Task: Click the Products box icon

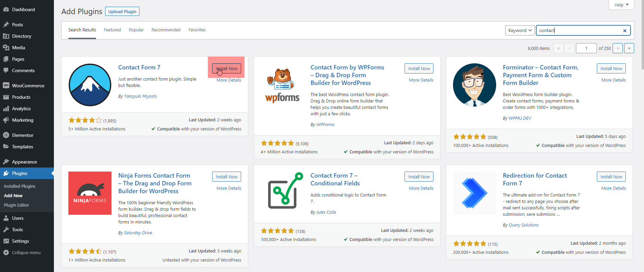Action: click(x=6, y=97)
